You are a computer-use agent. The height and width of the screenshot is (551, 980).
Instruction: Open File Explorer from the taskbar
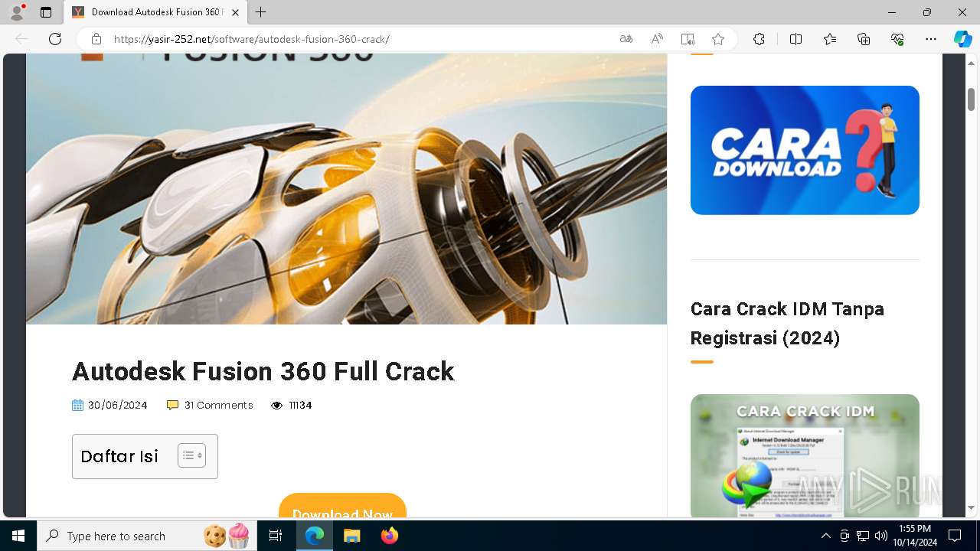pos(351,536)
